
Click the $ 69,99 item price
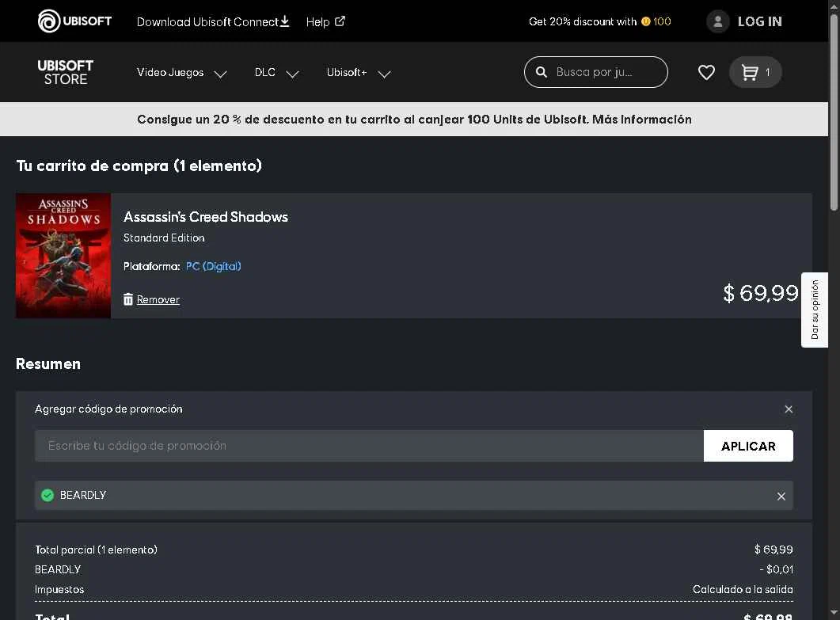(x=761, y=293)
